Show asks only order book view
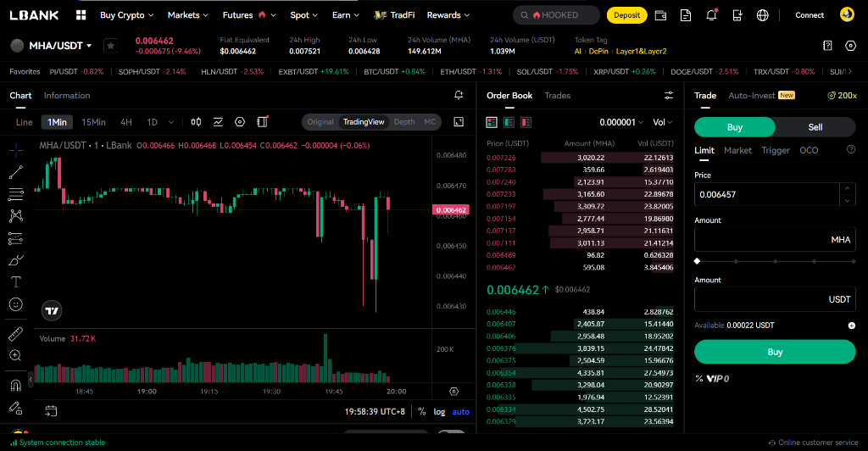 pos(526,122)
